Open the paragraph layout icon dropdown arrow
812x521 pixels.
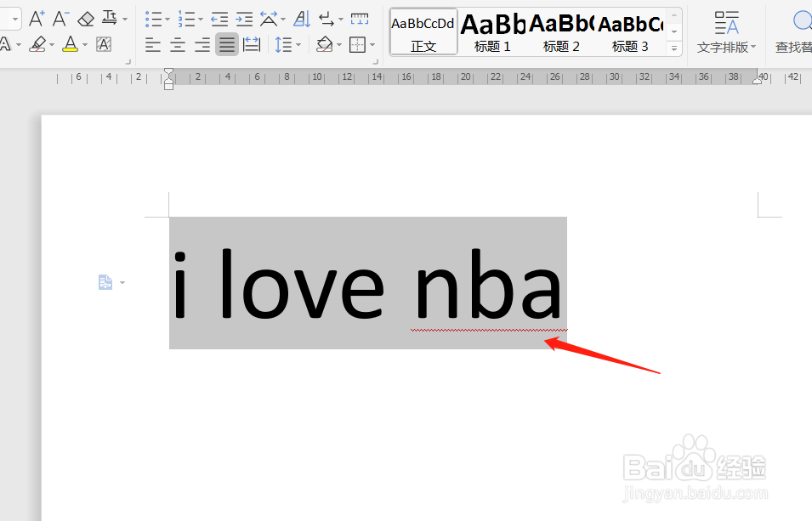[x=122, y=283]
